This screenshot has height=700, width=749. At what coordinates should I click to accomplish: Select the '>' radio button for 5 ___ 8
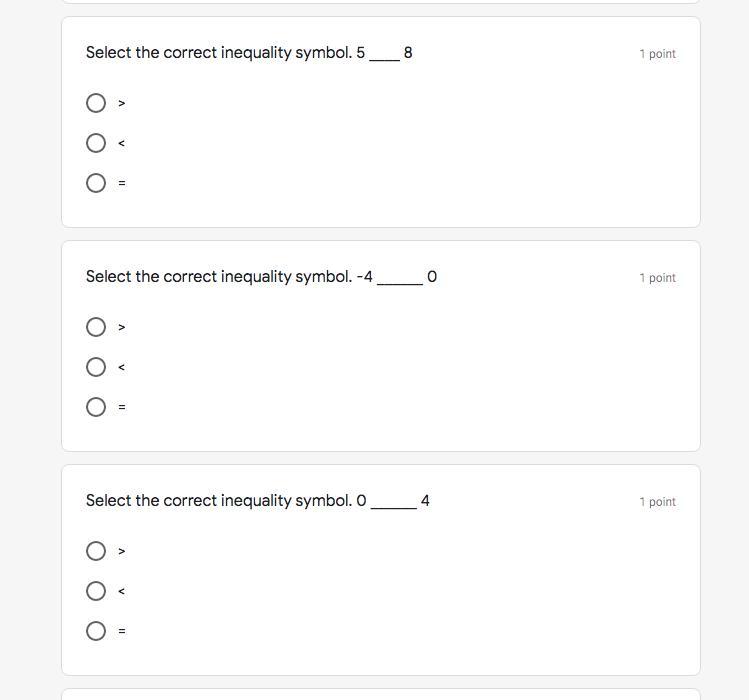[x=96, y=103]
